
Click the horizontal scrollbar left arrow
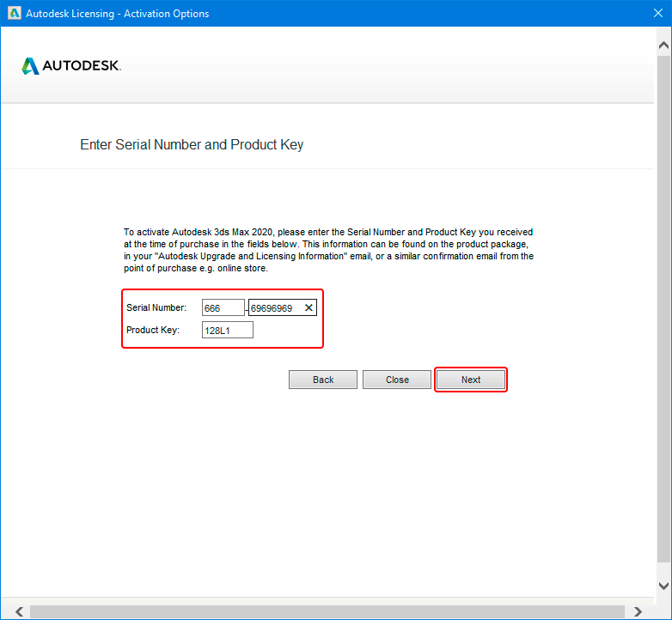pos(19,611)
